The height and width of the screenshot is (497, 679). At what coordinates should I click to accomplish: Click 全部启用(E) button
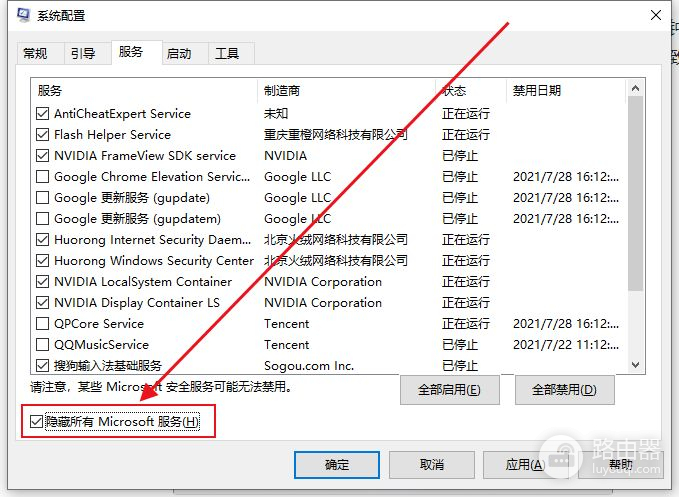pos(449,390)
